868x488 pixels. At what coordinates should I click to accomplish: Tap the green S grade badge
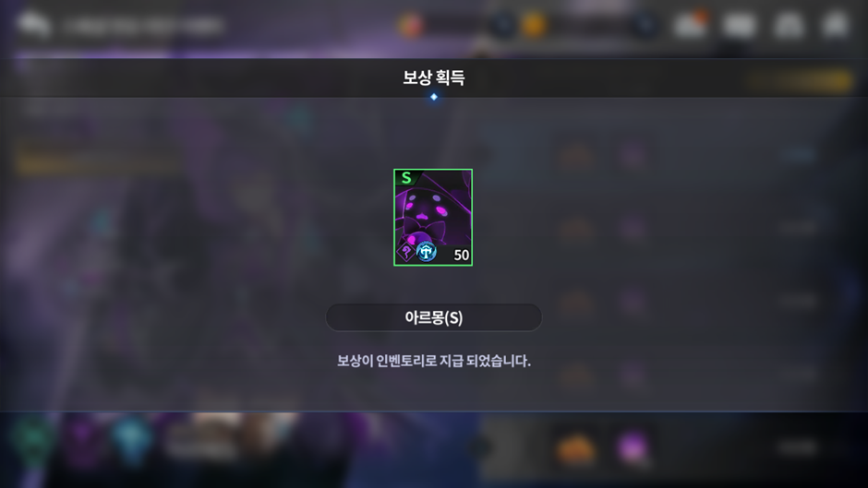tap(406, 178)
